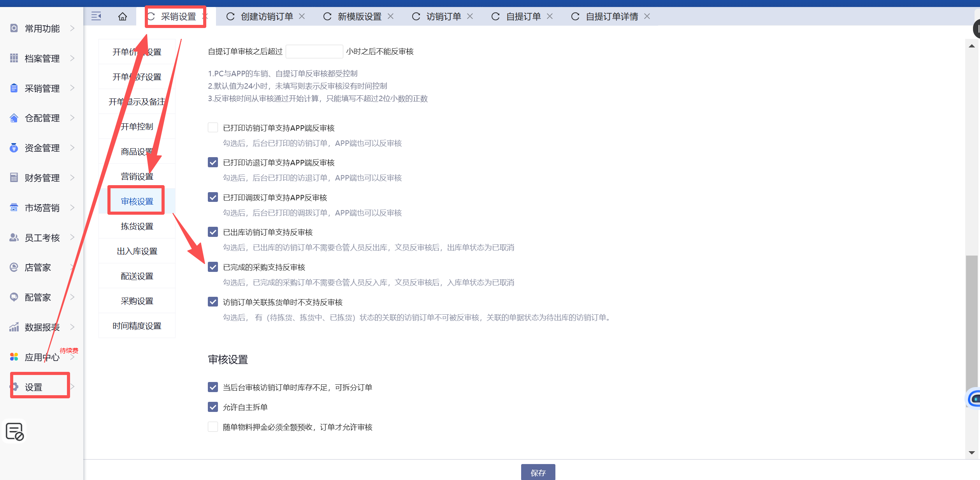Select the 审核设置 section

click(x=137, y=201)
